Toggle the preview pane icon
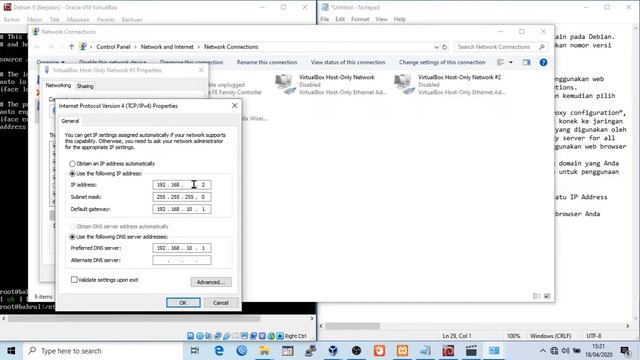 tap(527, 62)
